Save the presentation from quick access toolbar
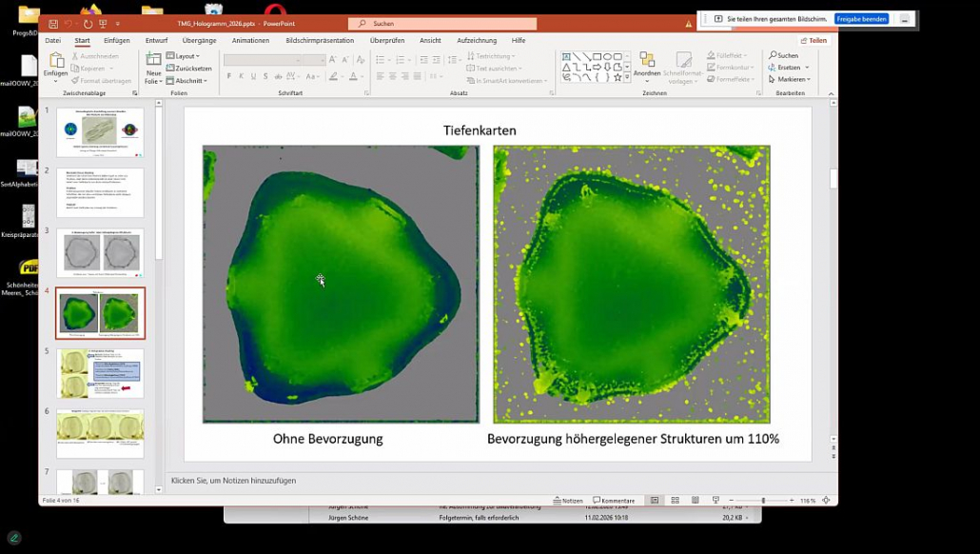The image size is (980, 554). [x=53, y=23]
